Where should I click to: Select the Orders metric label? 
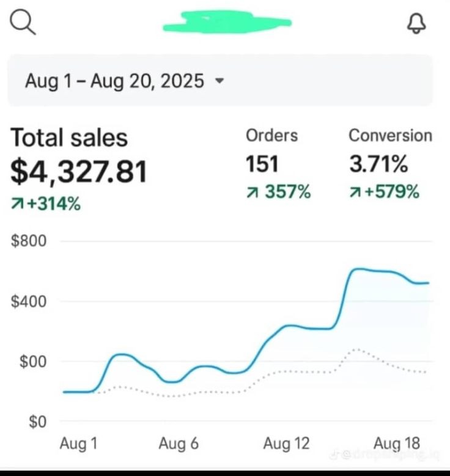point(271,136)
